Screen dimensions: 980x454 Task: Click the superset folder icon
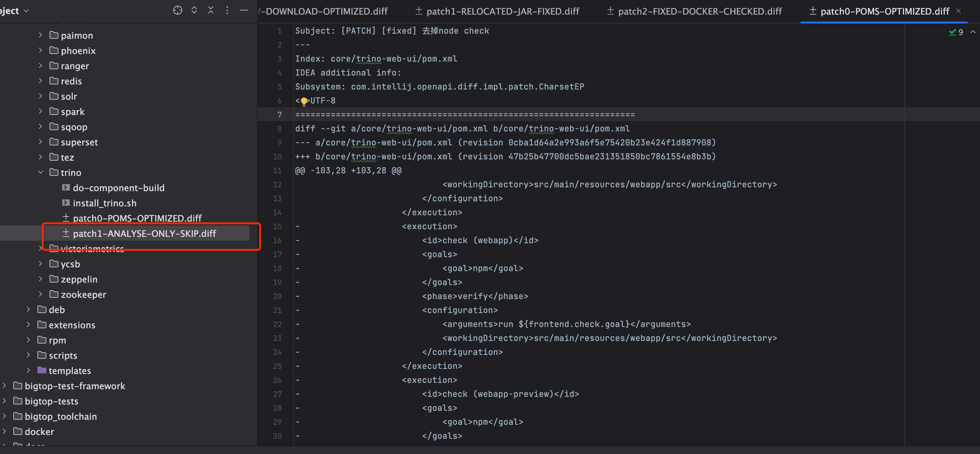[54, 142]
